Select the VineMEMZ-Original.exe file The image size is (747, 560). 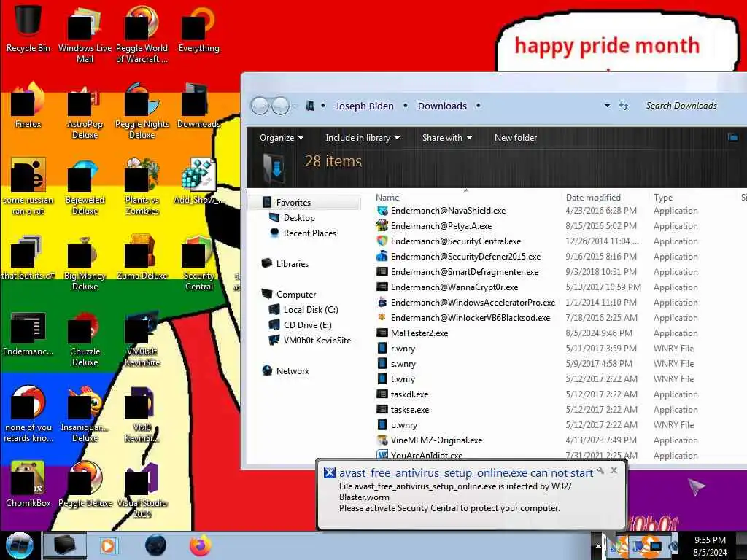(436, 440)
